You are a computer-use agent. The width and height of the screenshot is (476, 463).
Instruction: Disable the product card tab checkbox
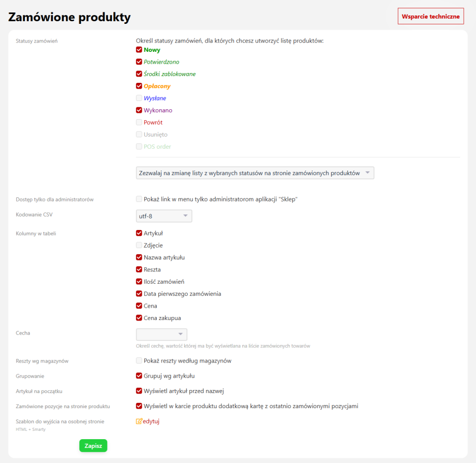tap(139, 407)
